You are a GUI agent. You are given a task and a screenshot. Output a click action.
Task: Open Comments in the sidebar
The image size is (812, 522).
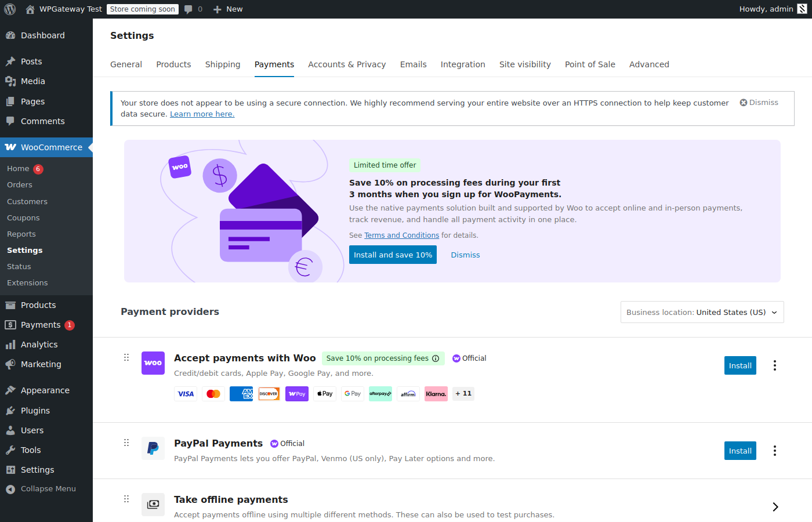(x=46, y=121)
